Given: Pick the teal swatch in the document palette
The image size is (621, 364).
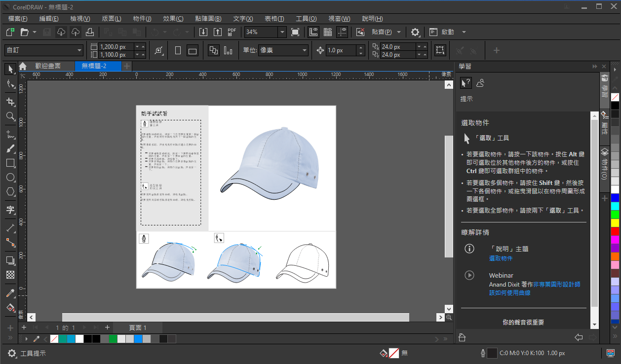Looking at the screenshot, I should click(x=63, y=339).
